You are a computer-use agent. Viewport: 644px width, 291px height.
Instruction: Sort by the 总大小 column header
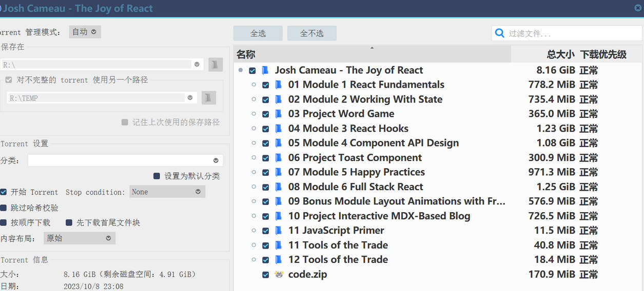point(544,54)
